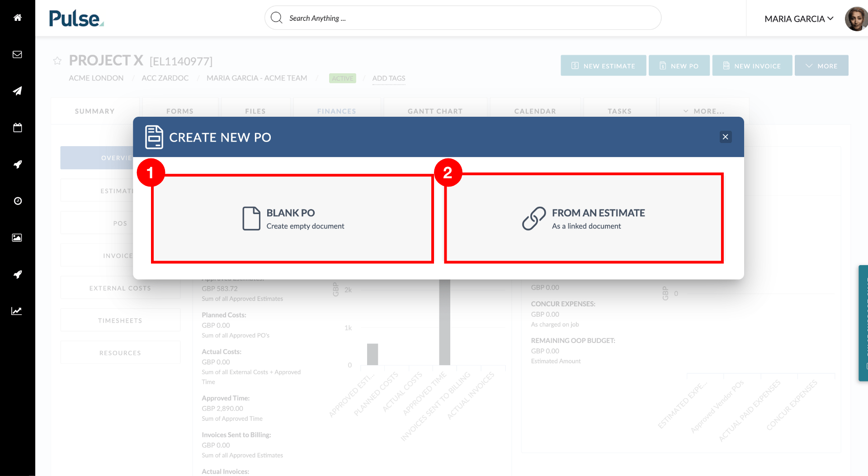Choose the Blank PO option

coord(292,219)
